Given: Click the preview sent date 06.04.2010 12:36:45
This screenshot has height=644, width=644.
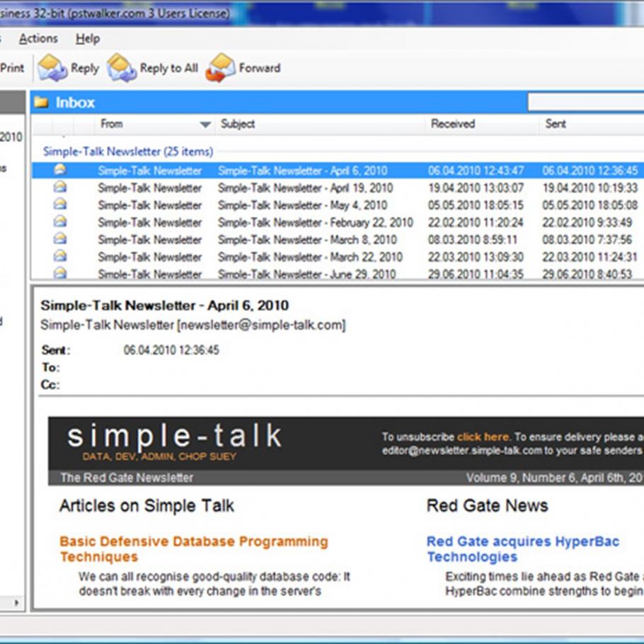Looking at the screenshot, I should click(x=171, y=350).
